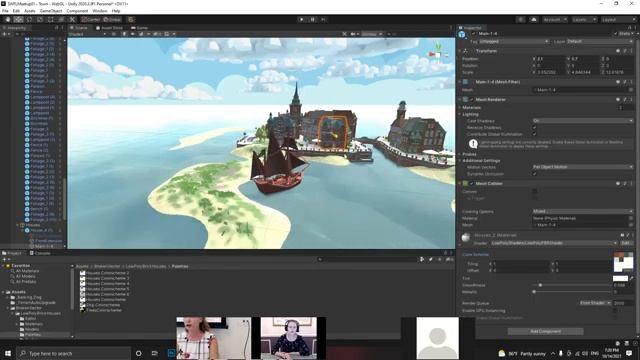Toggle Contribute Global Illumination checkbox
Image resolution: width=640 pixels, height=360 pixels.
tap(535, 134)
